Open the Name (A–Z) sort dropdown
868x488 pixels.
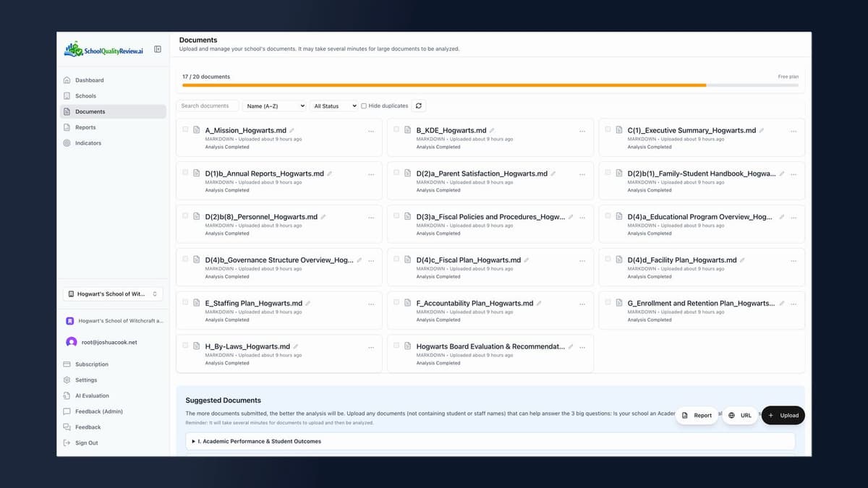coord(274,106)
